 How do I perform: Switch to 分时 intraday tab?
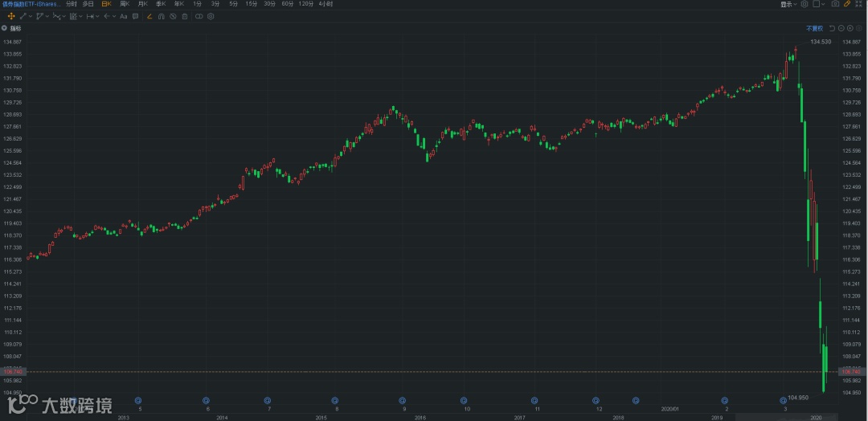coord(72,4)
